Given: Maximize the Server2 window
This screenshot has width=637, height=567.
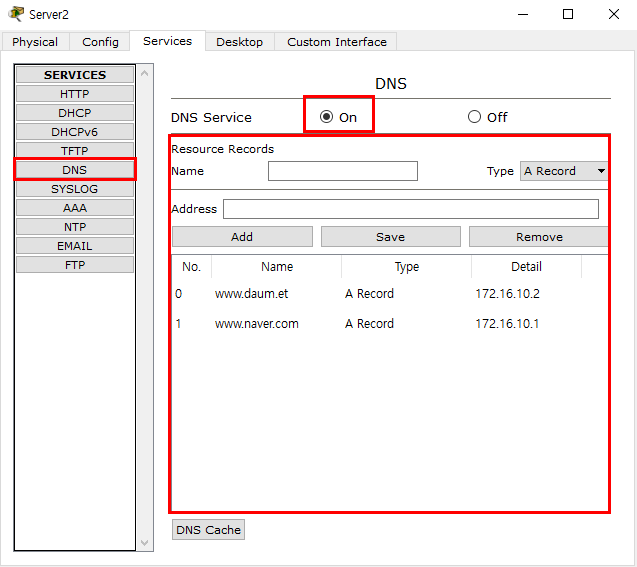Looking at the screenshot, I should pos(568,14).
